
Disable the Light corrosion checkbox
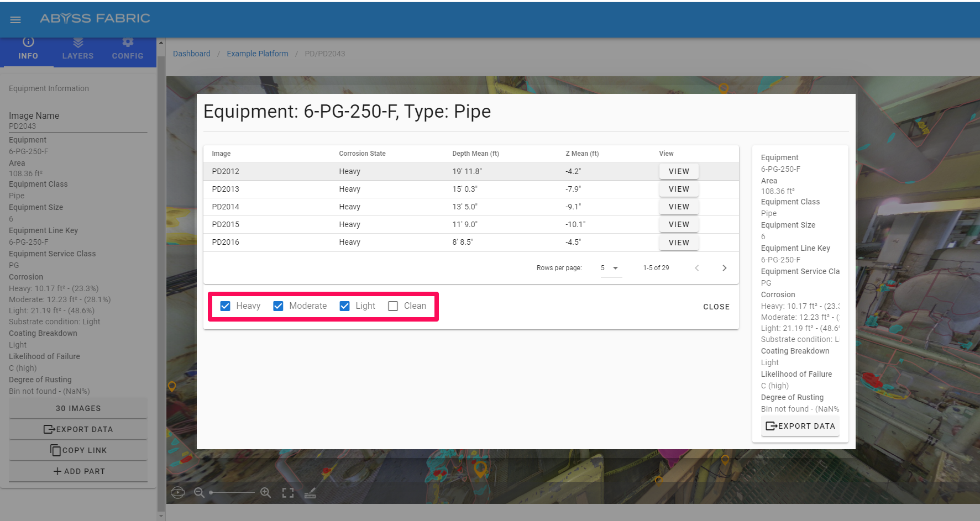point(344,306)
